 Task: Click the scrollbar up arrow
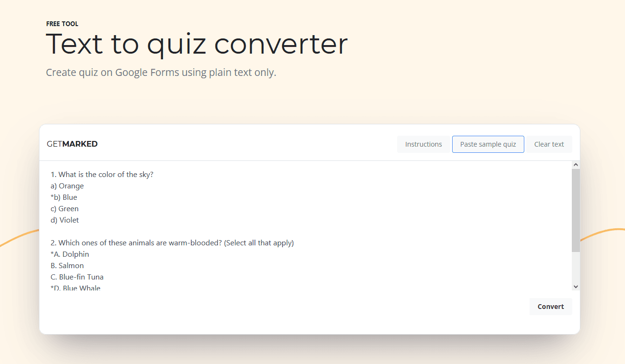pyautogui.click(x=575, y=164)
